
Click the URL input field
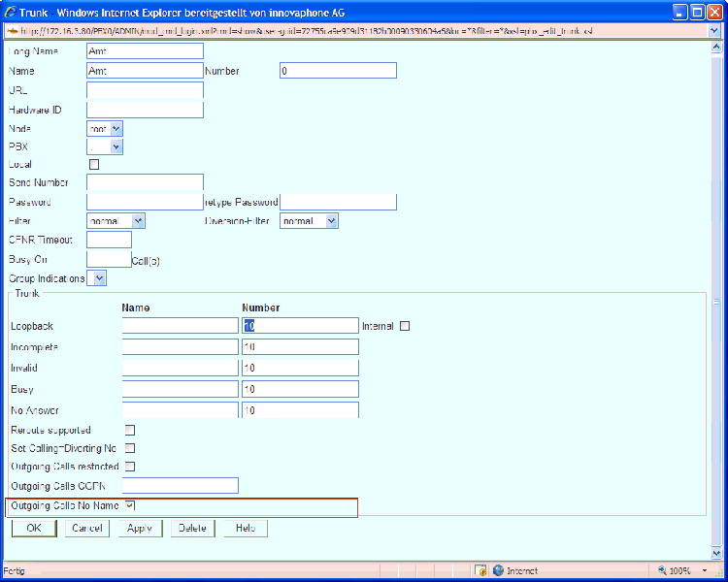point(145,90)
